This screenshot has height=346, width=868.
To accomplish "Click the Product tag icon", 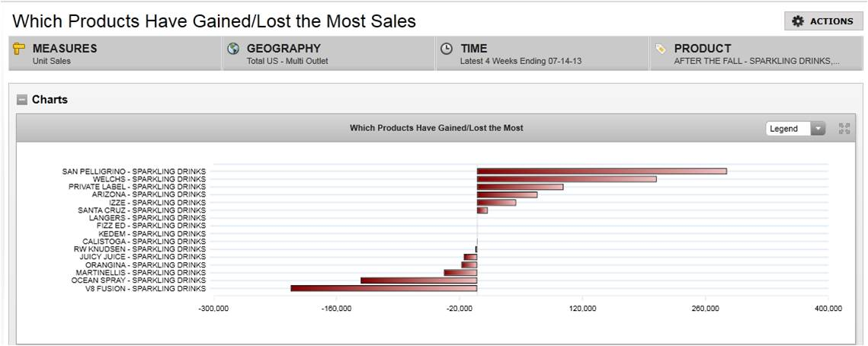I will 661,49.
